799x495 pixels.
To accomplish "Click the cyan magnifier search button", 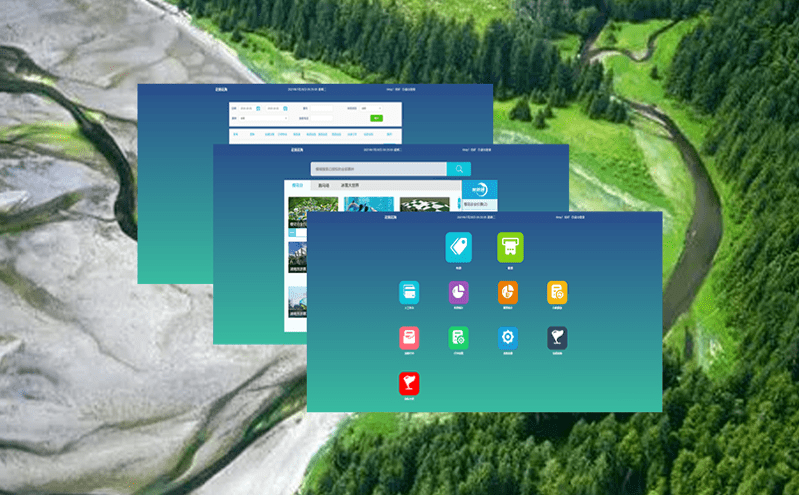I will [x=458, y=169].
